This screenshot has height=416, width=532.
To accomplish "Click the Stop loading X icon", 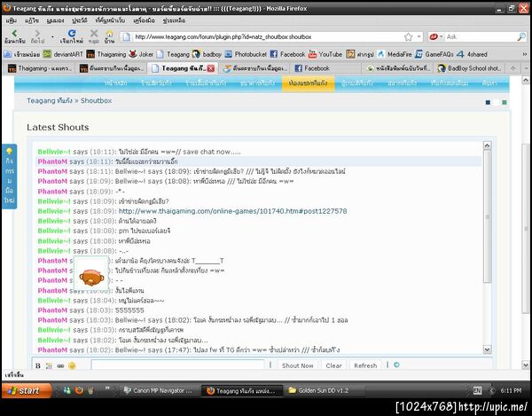I will (94, 33).
